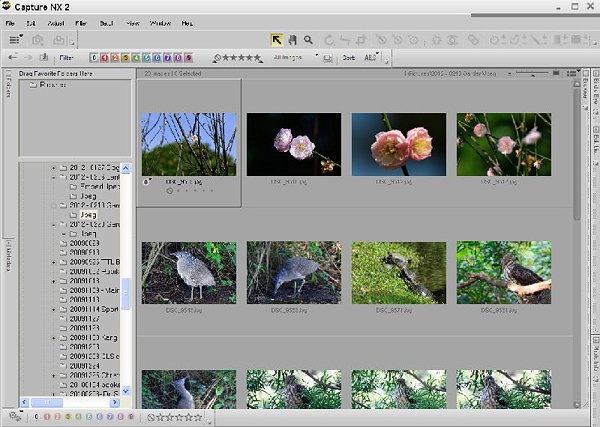Open the Folders side tab
The width and height of the screenshot is (600, 427).
9,85
